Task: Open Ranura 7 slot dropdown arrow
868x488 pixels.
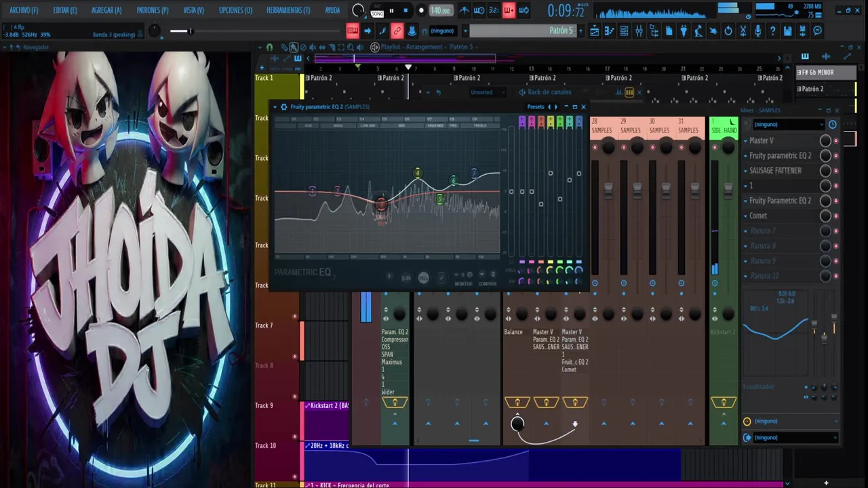Action: 746,231
